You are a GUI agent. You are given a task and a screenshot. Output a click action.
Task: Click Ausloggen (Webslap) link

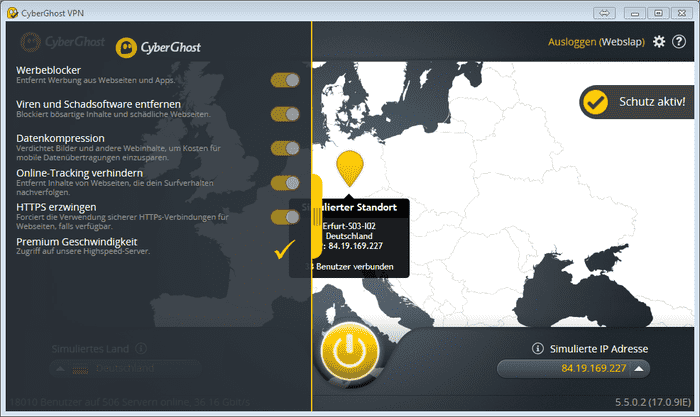tap(596, 42)
